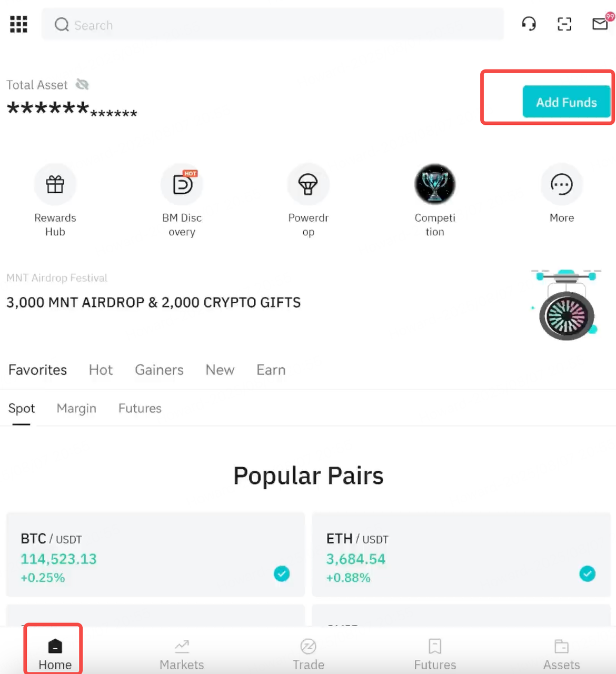The image size is (616, 674).
Task: Tap the Add Funds button
Action: (x=566, y=102)
